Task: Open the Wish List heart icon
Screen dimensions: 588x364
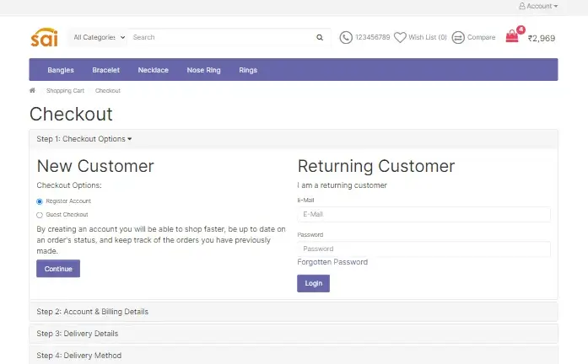Action: (400, 38)
